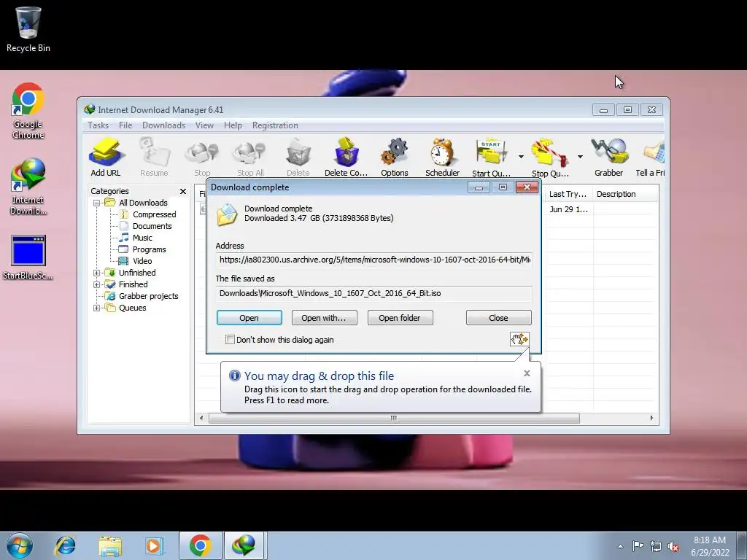
Task: Open Stop Queue dropdown arrow
Action: pos(580,157)
